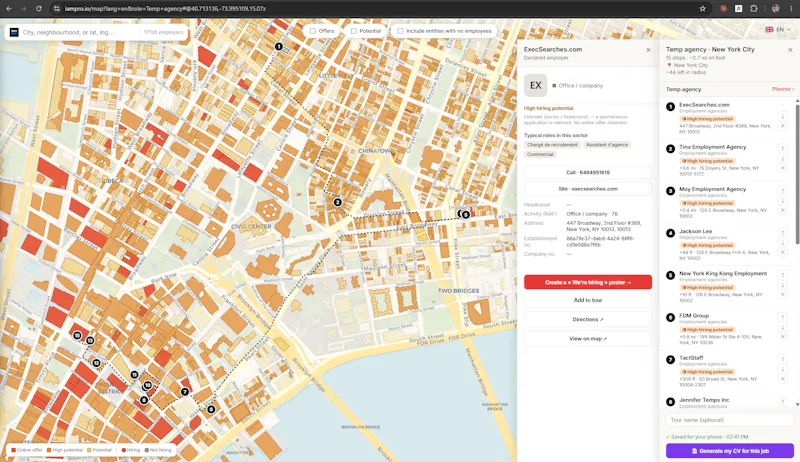Click map marker 12 in the Financial District
Screen dimensions: 800x462
(x=96, y=363)
